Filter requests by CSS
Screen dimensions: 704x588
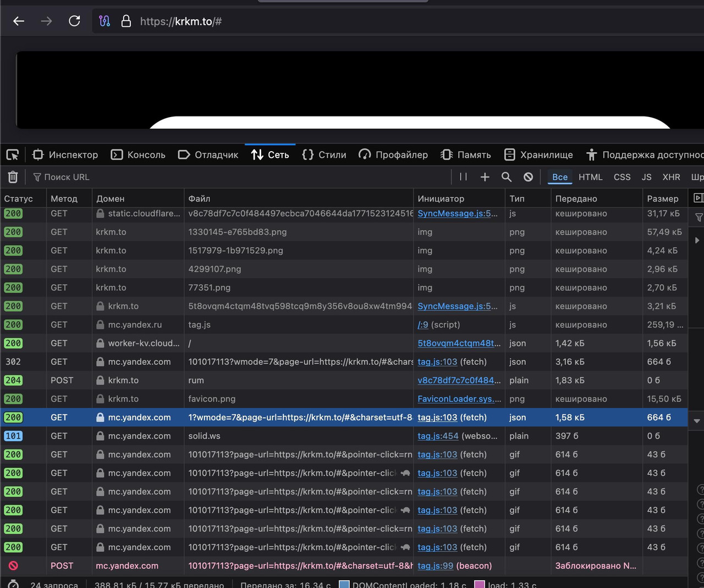pos(622,177)
